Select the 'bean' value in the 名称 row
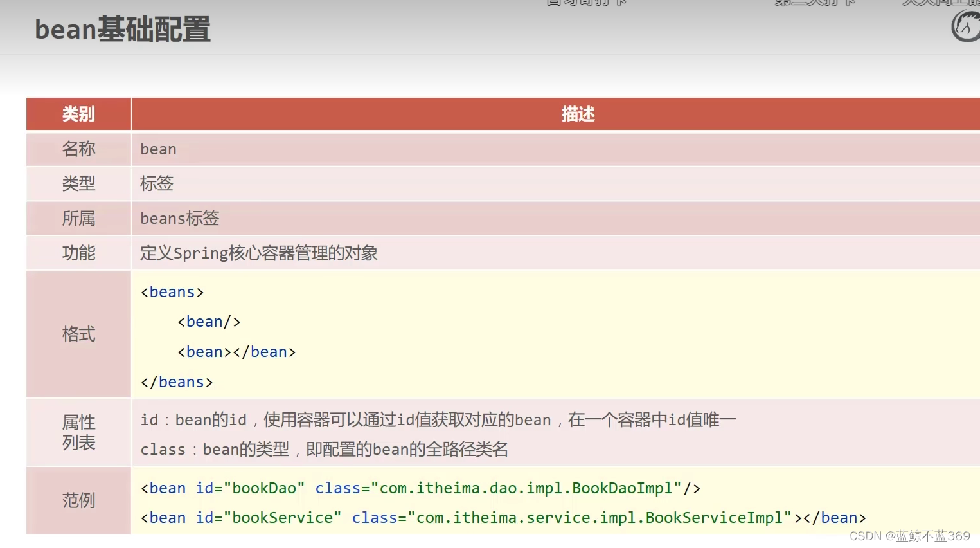Image resolution: width=980 pixels, height=548 pixels. [x=158, y=149]
